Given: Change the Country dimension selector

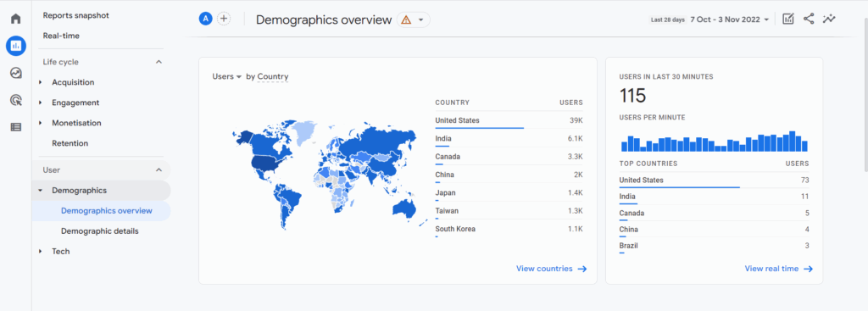Looking at the screenshot, I should coord(272,76).
